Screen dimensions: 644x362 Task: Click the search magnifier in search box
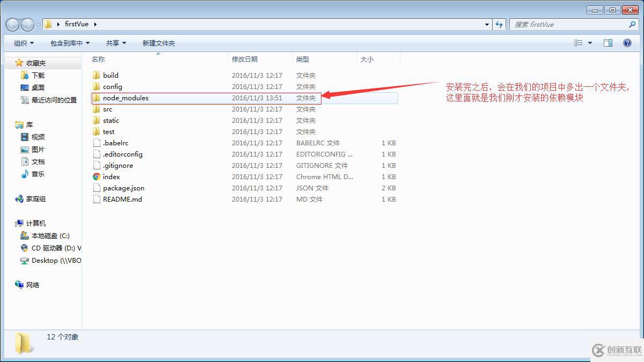coord(632,24)
